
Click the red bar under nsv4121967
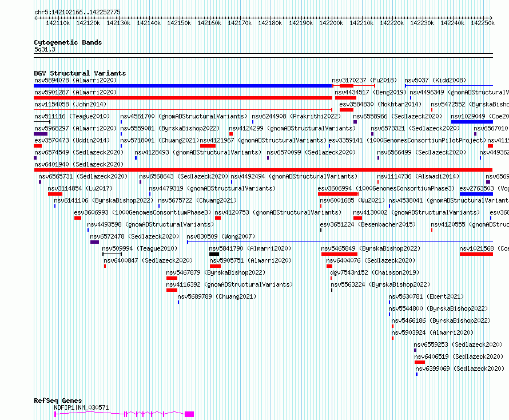pyautogui.click(x=208, y=146)
